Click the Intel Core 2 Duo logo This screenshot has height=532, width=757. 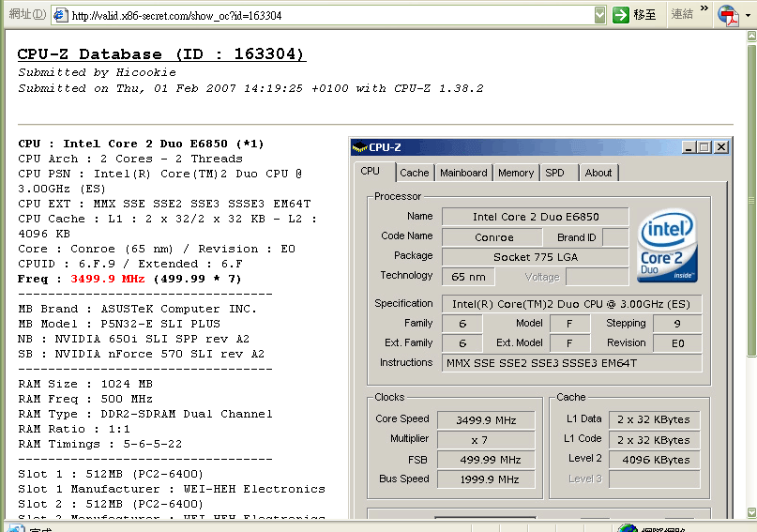[667, 245]
